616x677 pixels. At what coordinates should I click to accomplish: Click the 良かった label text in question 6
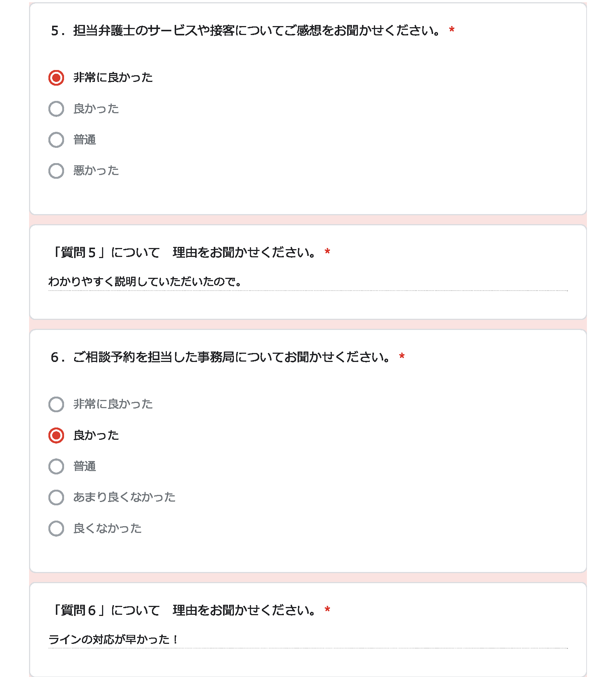96,435
